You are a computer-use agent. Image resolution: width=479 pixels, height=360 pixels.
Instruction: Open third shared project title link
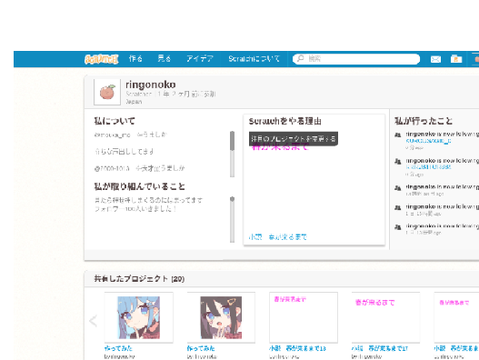[x=298, y=348]
